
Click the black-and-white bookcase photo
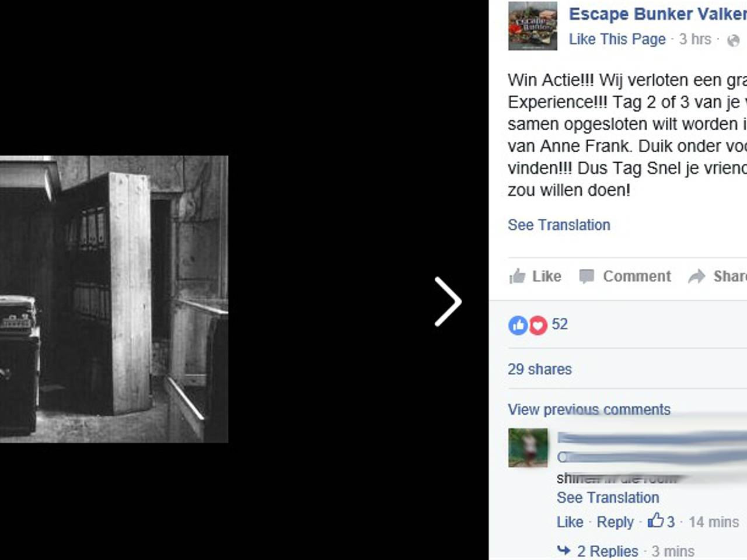(x=114, y=299)
